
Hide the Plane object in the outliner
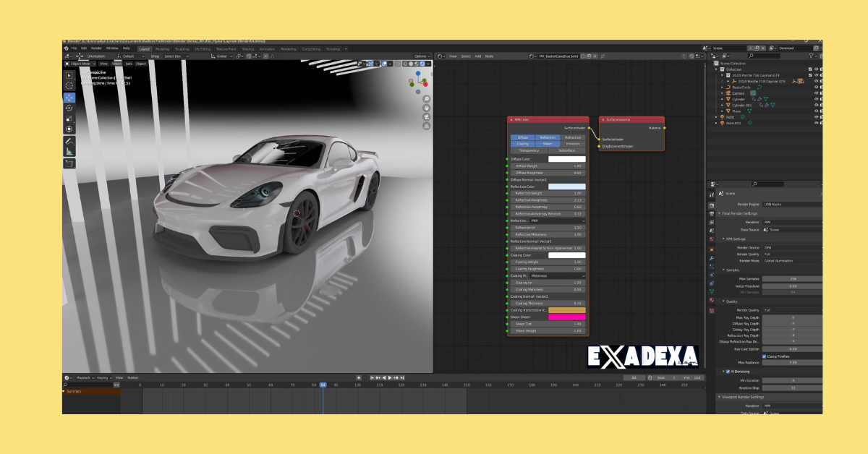(817, 111)
